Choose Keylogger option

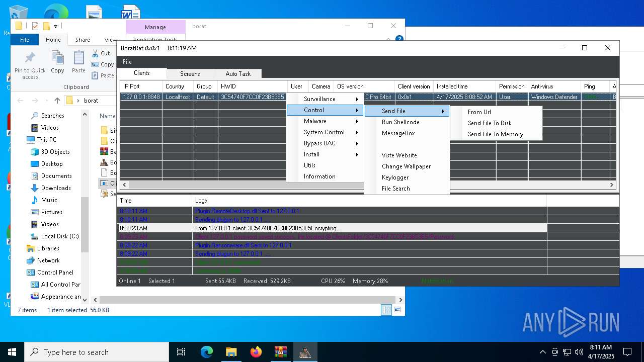[x=407, y=177]
